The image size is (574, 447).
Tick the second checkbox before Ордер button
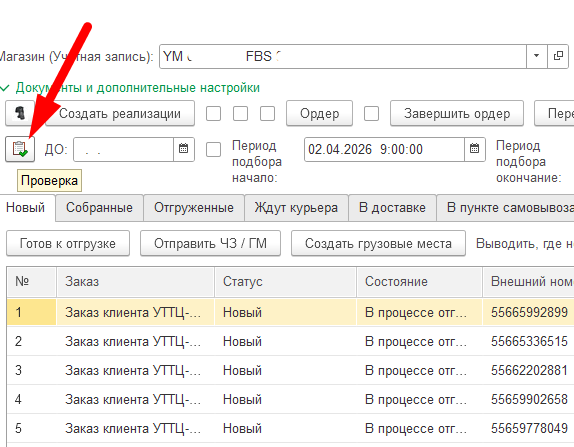pyautogui.click(x=240, y=113)
